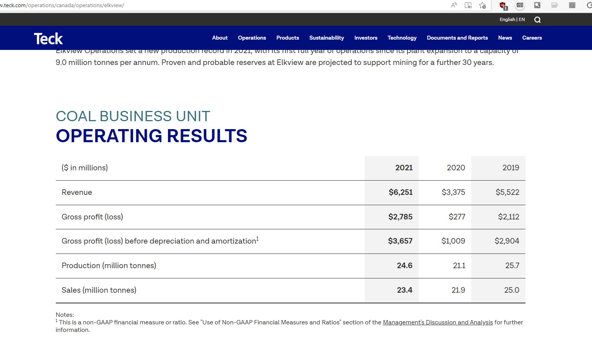
Task: Click 2021 revenue value $6,251
Action: coord(401,192)
